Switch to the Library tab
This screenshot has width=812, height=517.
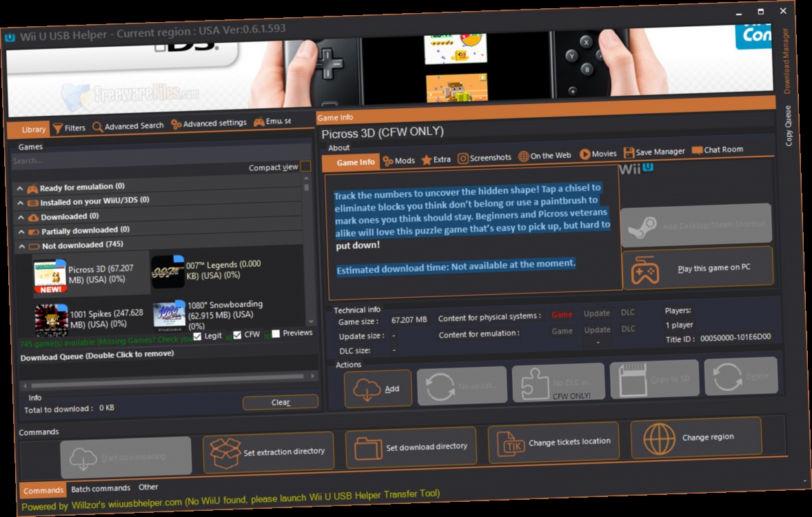click(x=28, y=129)
